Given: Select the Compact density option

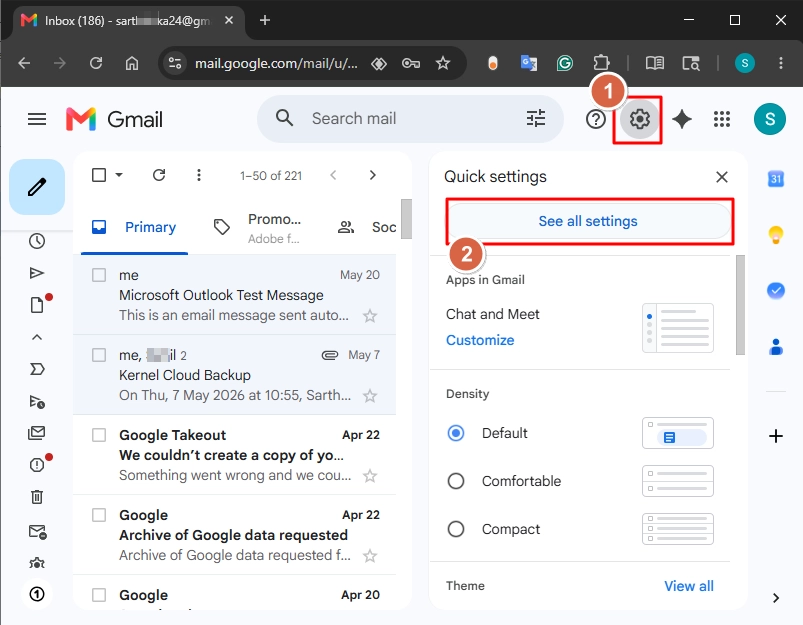Looking at the screenshot, I should click(456, 529).
